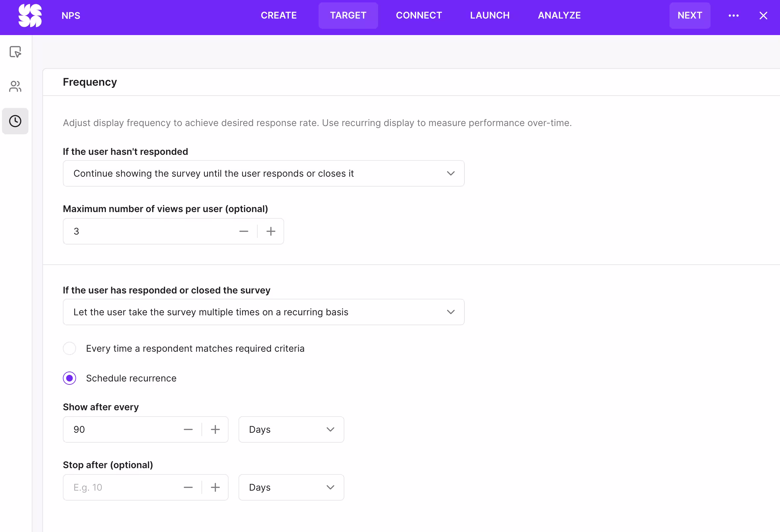Open the responded or closed survey dropdown
The image size is (780, 532).
263,312
